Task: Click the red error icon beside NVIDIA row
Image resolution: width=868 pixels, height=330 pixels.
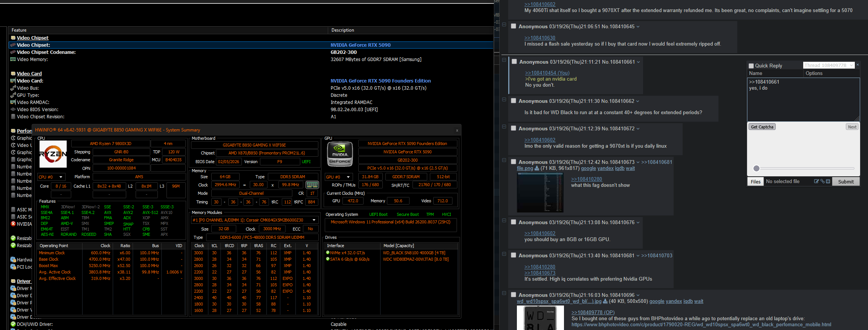Action: (13, 224)
